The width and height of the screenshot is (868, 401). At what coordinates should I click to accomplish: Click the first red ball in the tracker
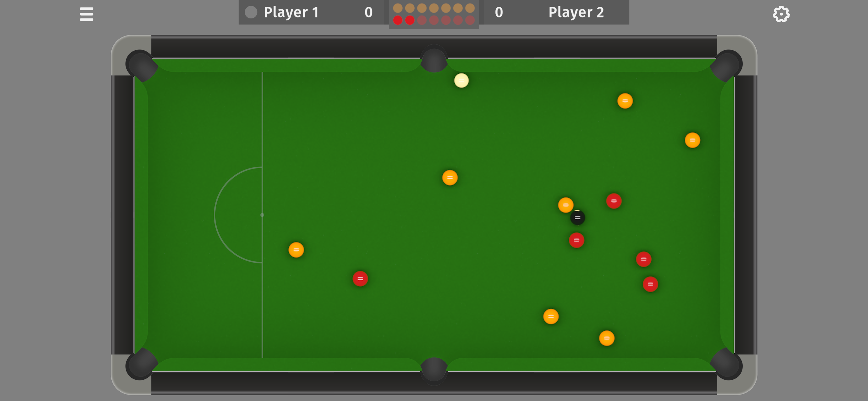tap(398, 20)
